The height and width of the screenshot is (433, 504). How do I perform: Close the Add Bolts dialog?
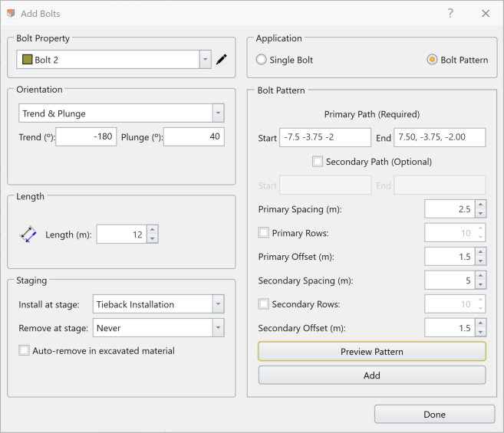(x=486, y=13)
